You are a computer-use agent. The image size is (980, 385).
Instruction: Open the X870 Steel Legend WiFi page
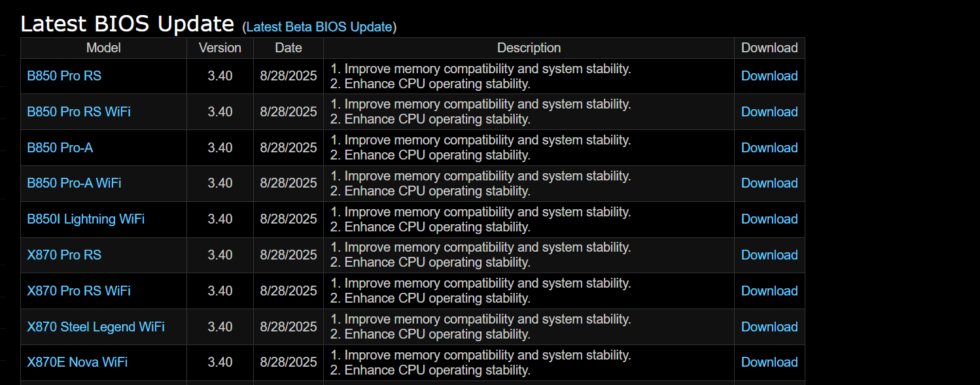[96, 327]
